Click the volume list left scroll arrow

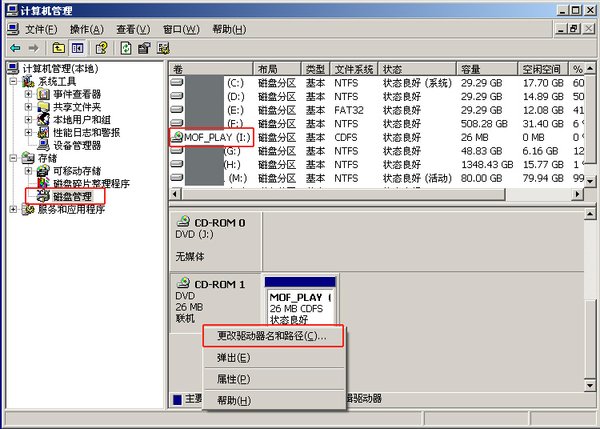pyautogui.click(x=175, y=194)
